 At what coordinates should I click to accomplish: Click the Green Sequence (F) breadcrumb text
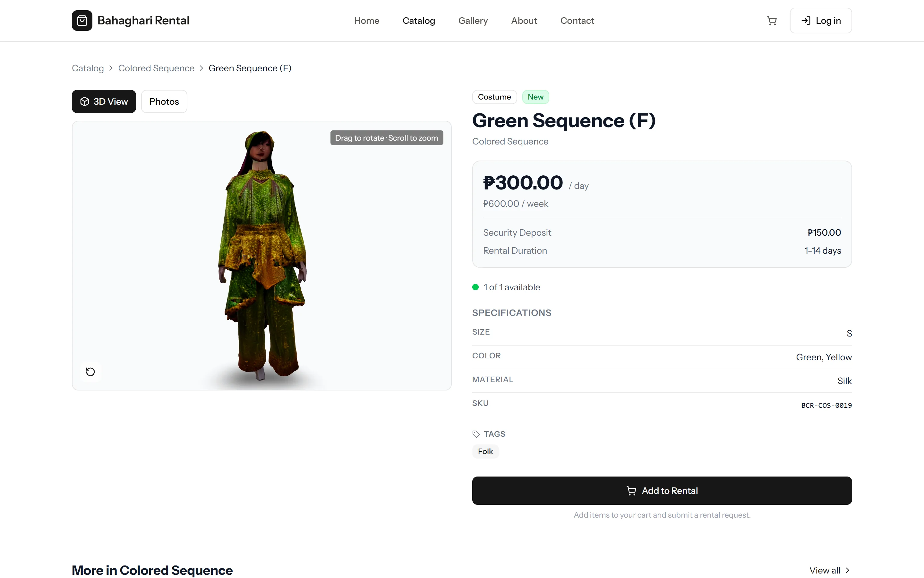[250, 68]
